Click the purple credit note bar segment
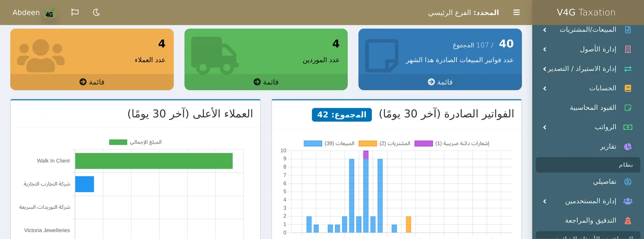Image resolution: width=644 pixels, height=239 pixels. [x=366, y=155]
